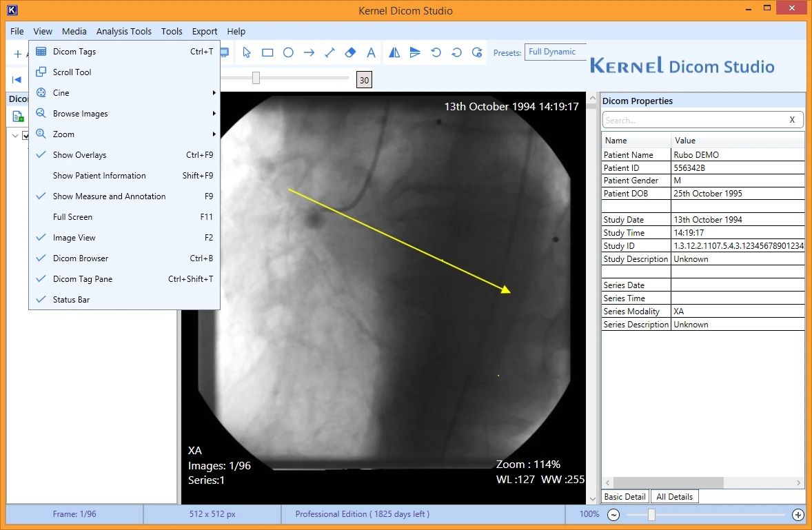Select the pointer selection tool
This screenshot has width=812, height=530.
pos(247,52)
